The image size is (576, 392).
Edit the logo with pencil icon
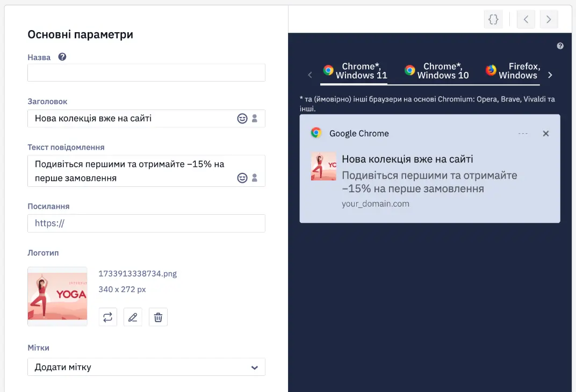point(133,317)
